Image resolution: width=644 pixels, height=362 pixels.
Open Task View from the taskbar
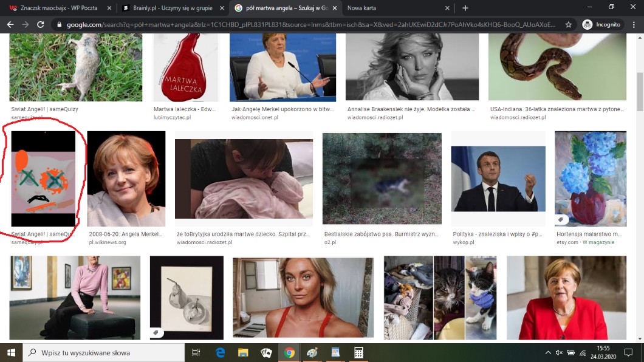click(196, 352)
